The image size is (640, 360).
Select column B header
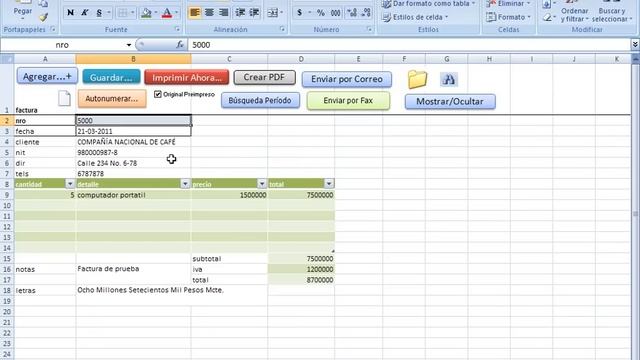[133, 59]
